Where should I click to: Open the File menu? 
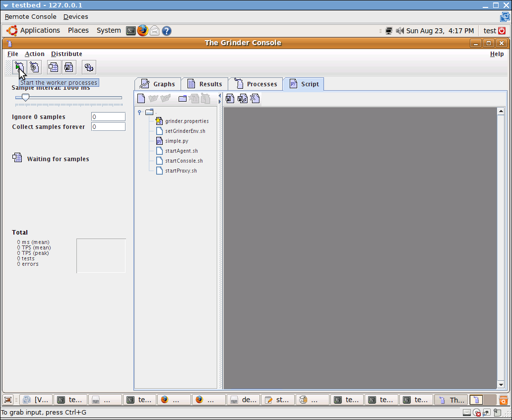point(13,54)
